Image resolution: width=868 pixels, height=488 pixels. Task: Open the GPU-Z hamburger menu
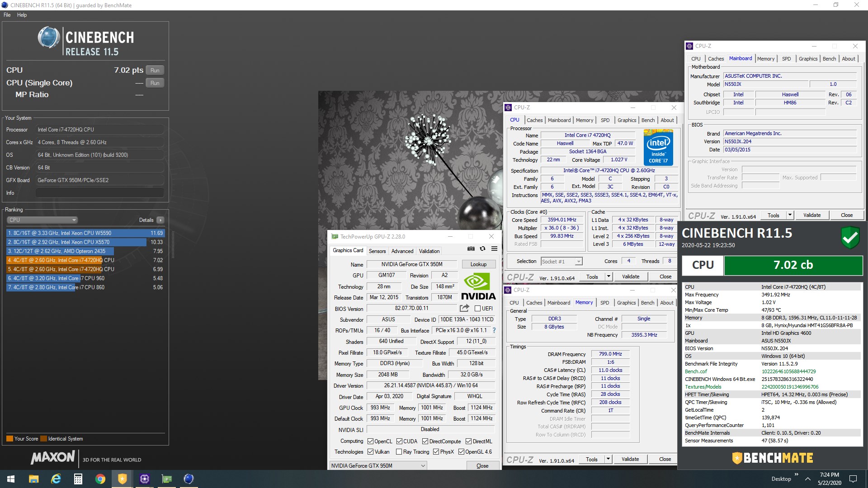(494, 249)
